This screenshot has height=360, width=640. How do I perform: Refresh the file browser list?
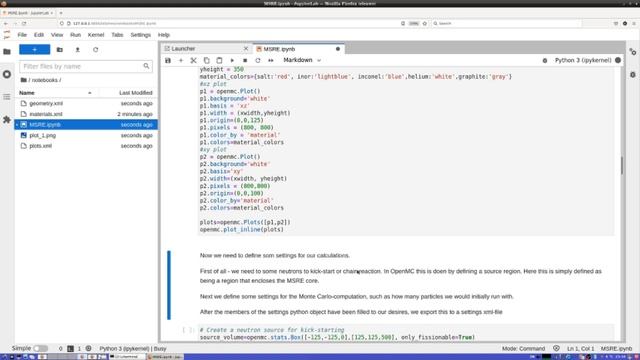[96, 49]
